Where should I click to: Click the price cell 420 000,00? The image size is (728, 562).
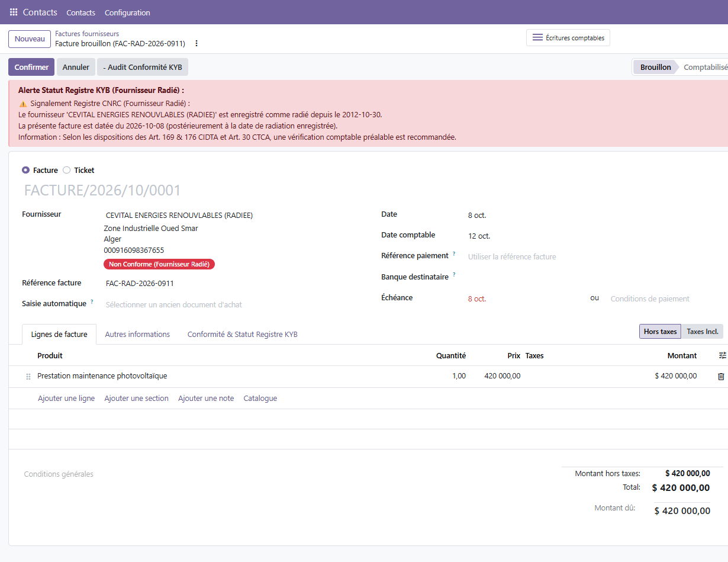[502, 375]
